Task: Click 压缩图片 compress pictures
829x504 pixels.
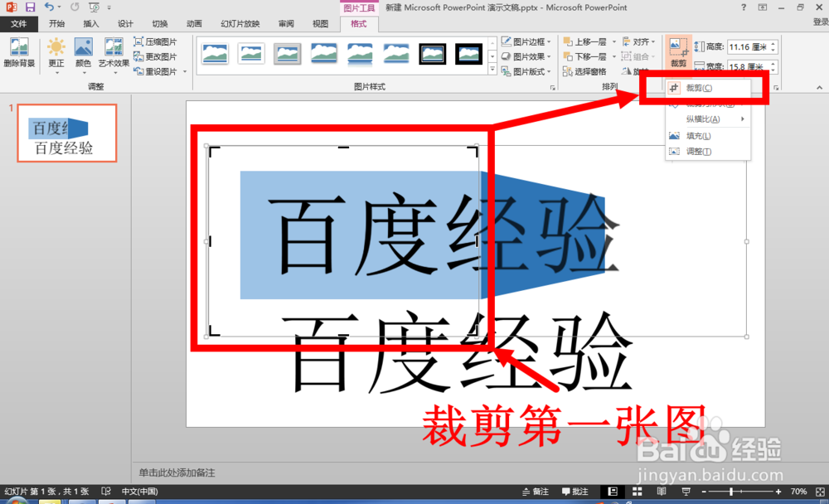Action: coord(156,41)
